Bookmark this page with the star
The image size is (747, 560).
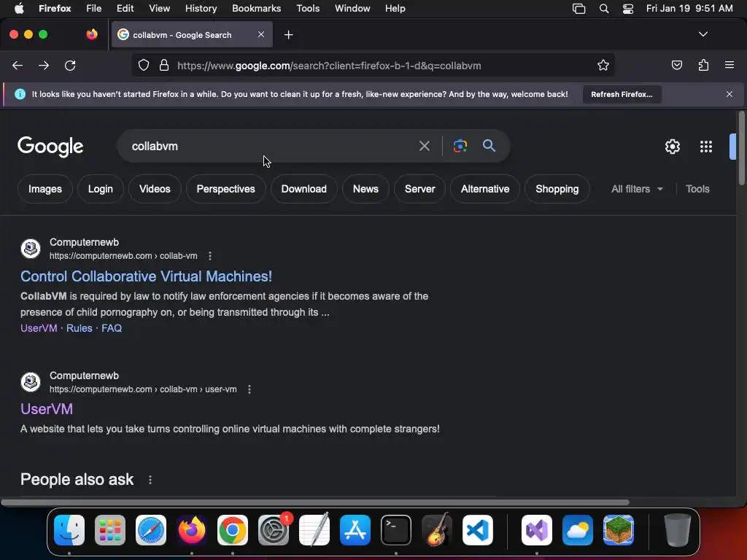pos(603,65)
